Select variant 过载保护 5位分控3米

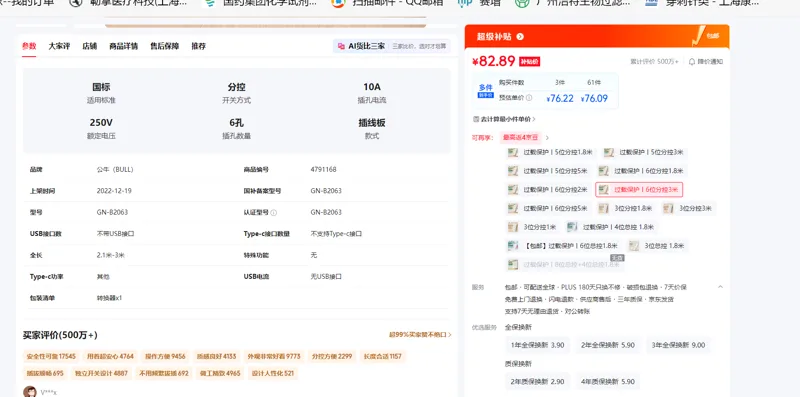[x=644, y=152]
